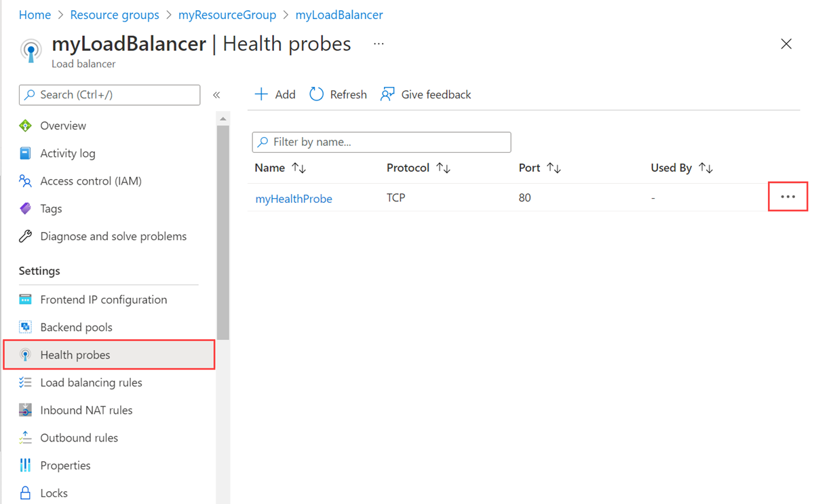Click the sidebar Search (Ctrl+/) box
The image size is (814, 504).
click(109, 95)
